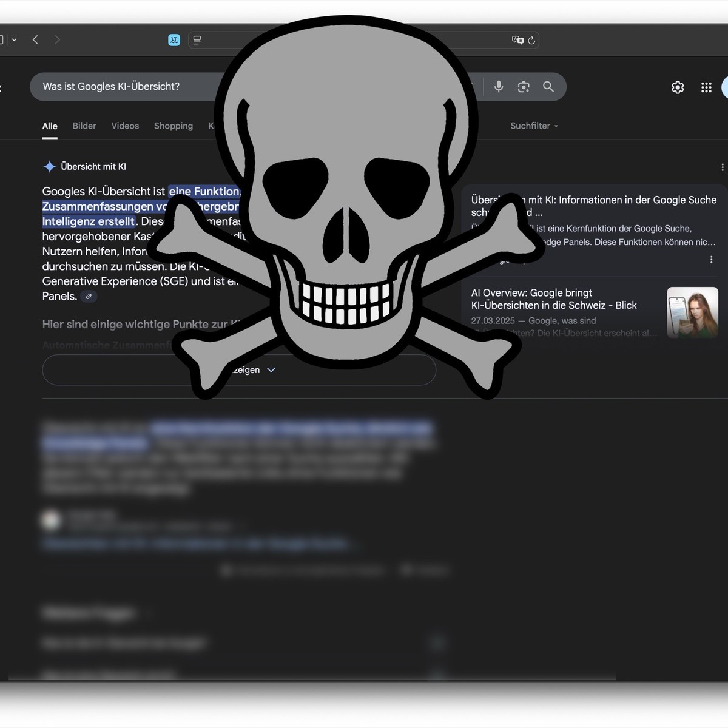Image resolution: width=728 pixels, height=728 pixels.
Task: Open three-dot menu on first source card
Action: pyautogui.click(x=711, y=260)
